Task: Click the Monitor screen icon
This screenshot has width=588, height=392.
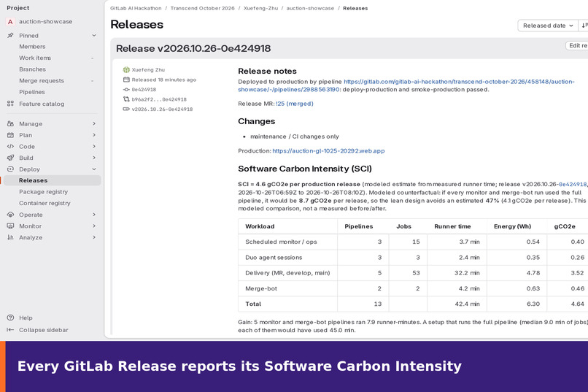Action: pyautogui.click(x=10, y=226)
